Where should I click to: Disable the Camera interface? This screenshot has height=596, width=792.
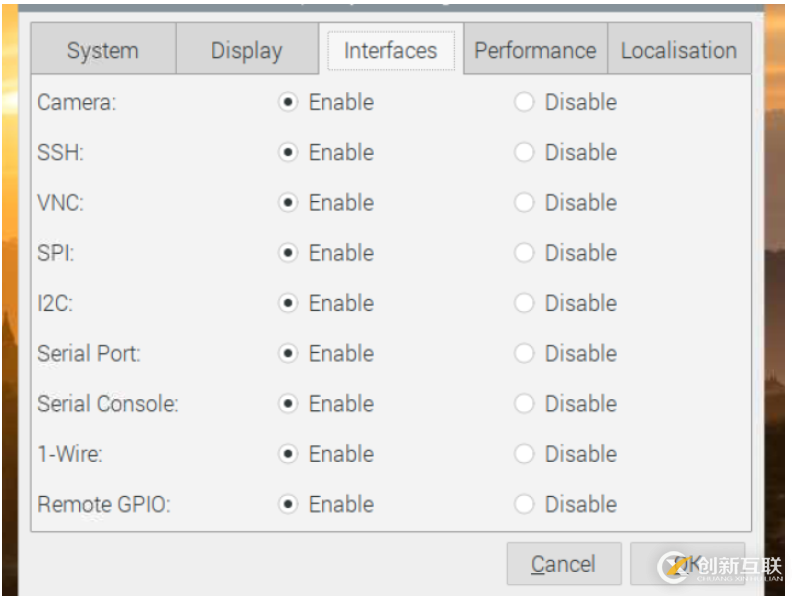[524, 103]
